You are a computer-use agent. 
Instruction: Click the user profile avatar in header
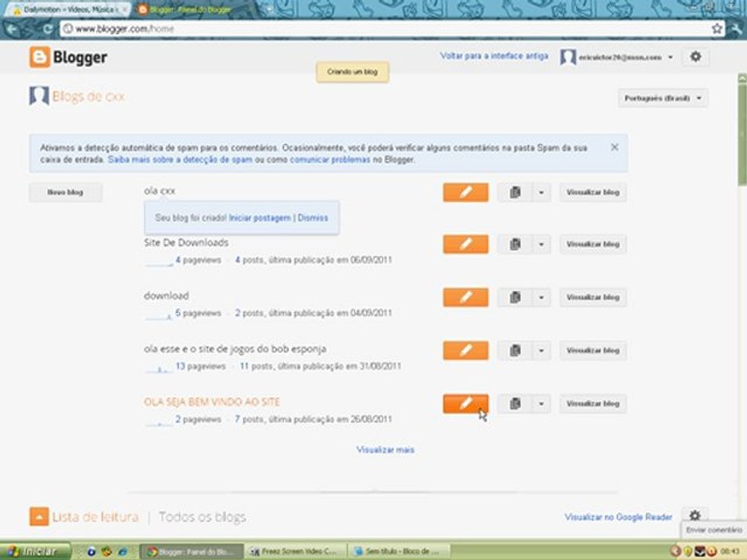coord(568,57)
